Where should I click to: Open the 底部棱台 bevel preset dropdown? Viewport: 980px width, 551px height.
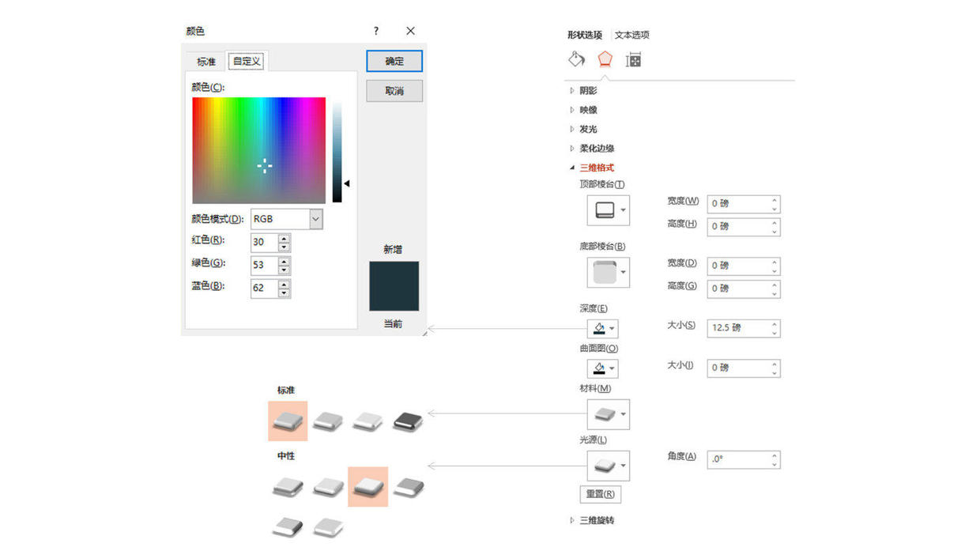pyautogui.click(x=609, y=272)
